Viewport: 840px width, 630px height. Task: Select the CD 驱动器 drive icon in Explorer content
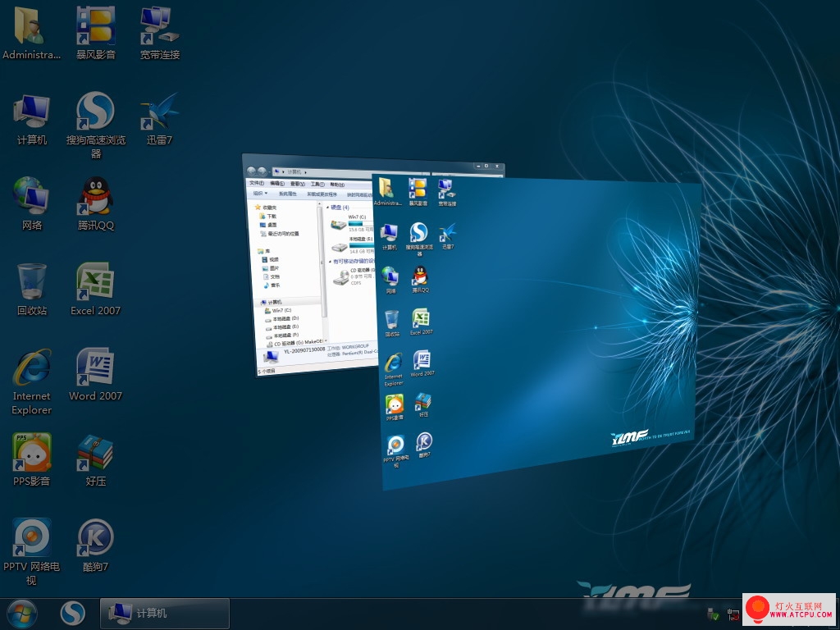pos(340,277)
